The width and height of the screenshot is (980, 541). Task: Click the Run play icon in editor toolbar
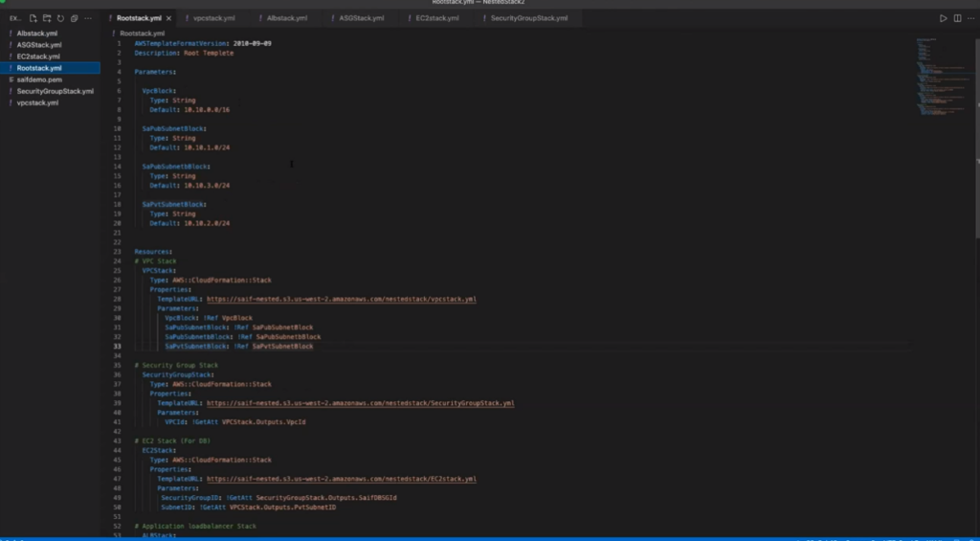(943, 18)
